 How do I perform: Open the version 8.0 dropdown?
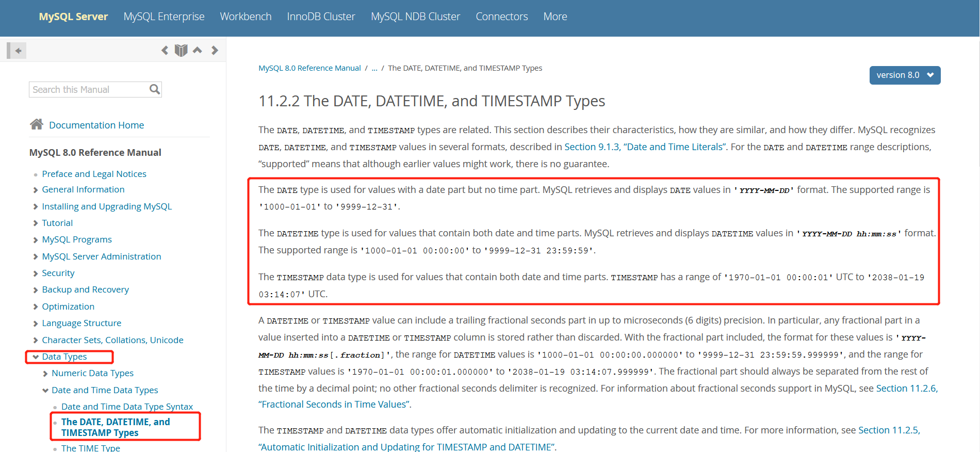pyautogui.click(x=905, y=75)
